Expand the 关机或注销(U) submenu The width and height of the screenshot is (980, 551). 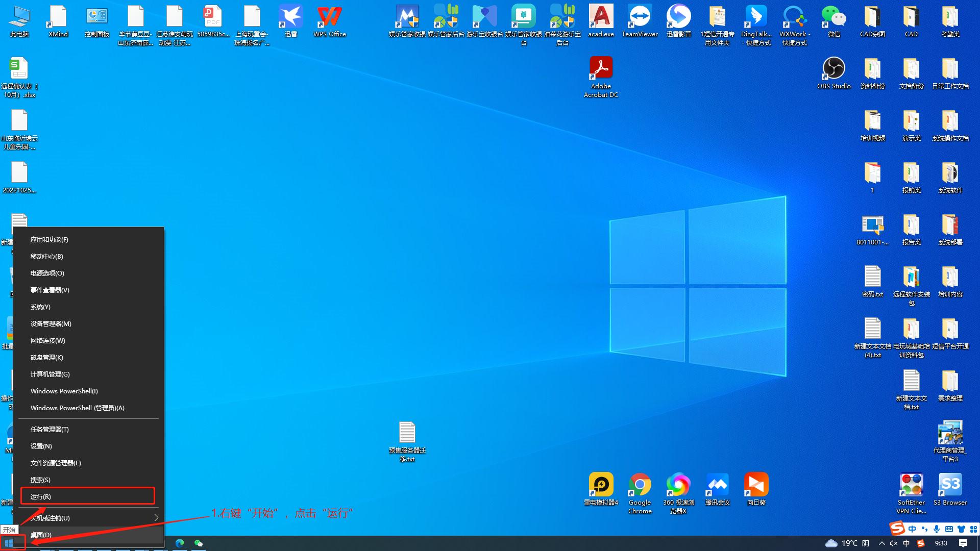click(x=88, y=518)
